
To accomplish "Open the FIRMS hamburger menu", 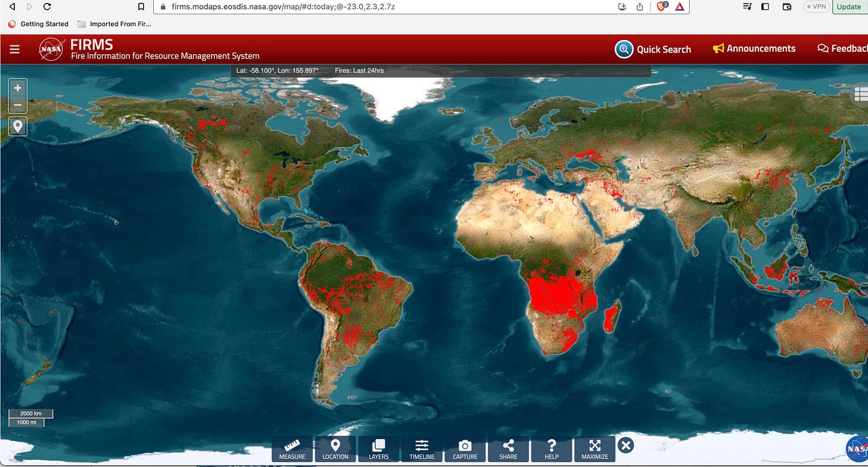I will pos(14,49).
